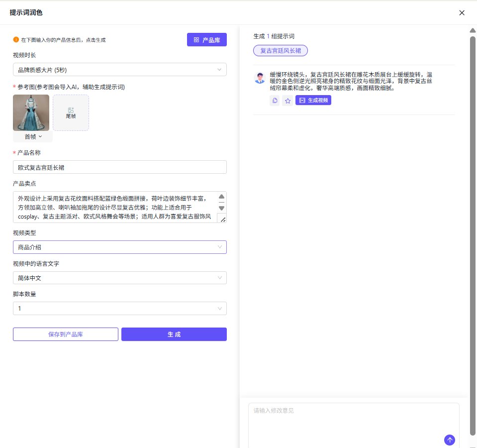
Task: Click the right panel vertical scrollbar thumb
Action: (473, 236)
